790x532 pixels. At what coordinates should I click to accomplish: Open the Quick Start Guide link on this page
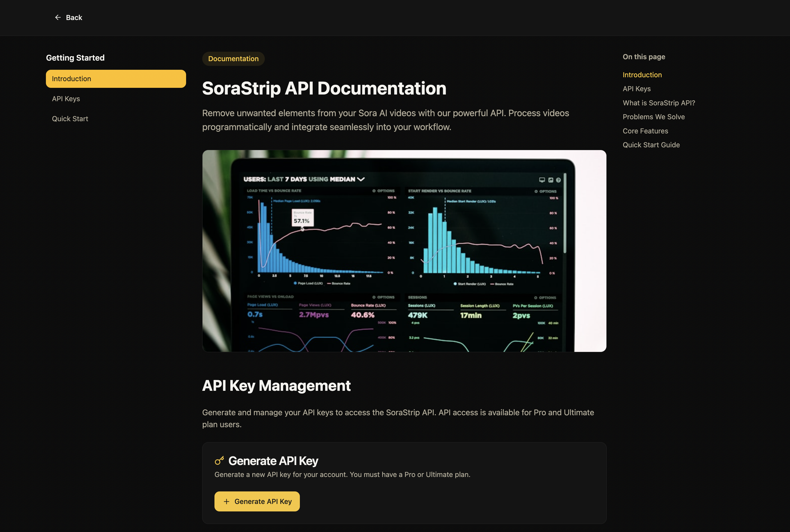click(651, 145)
